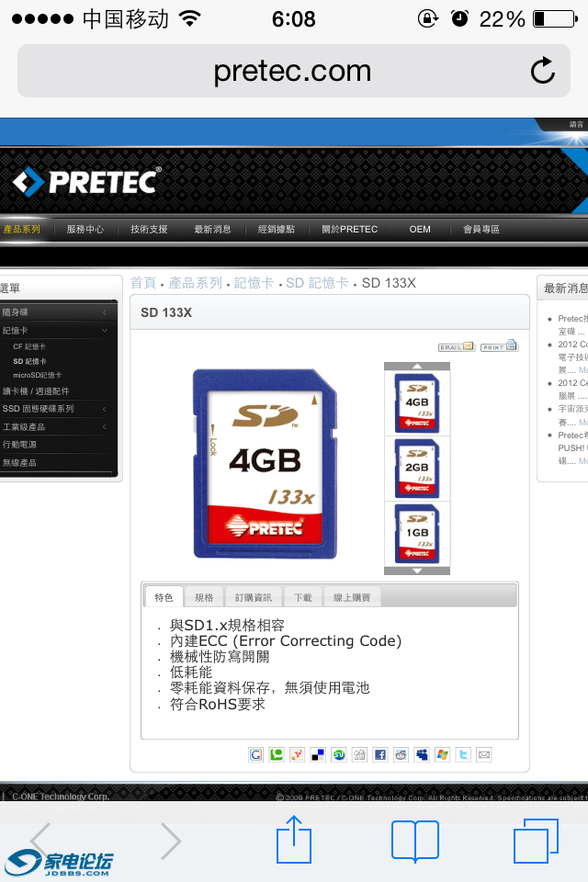Switch to the 下載 tab

[x=302, y=597]
